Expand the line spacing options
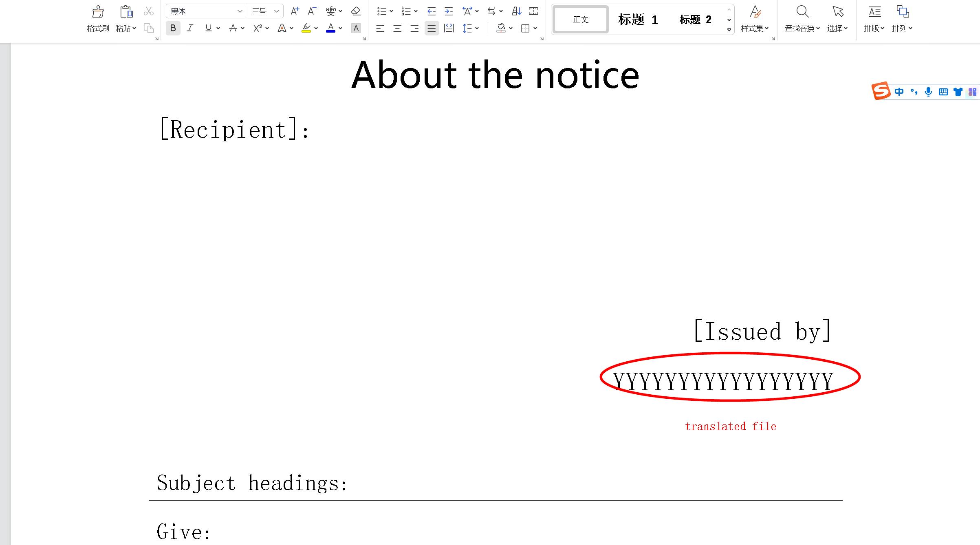Viewport: 980px width, 545px height. pos(476,28)
